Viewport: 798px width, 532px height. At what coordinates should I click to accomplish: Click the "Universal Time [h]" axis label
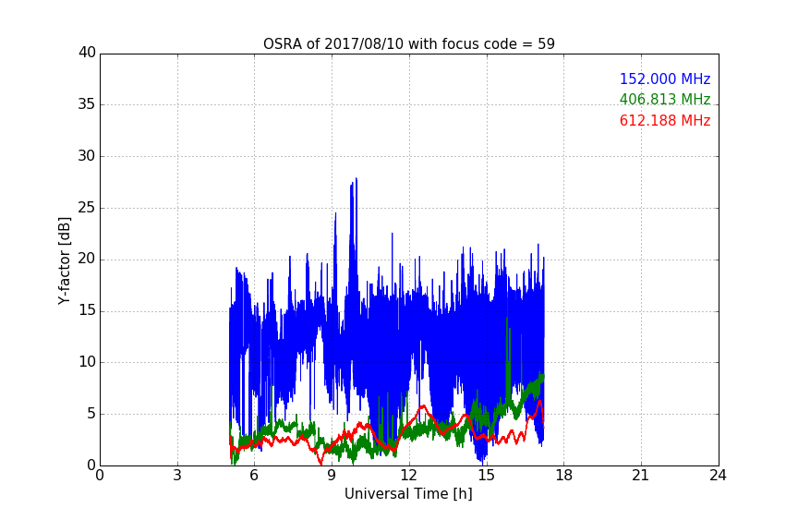(408, 494)
